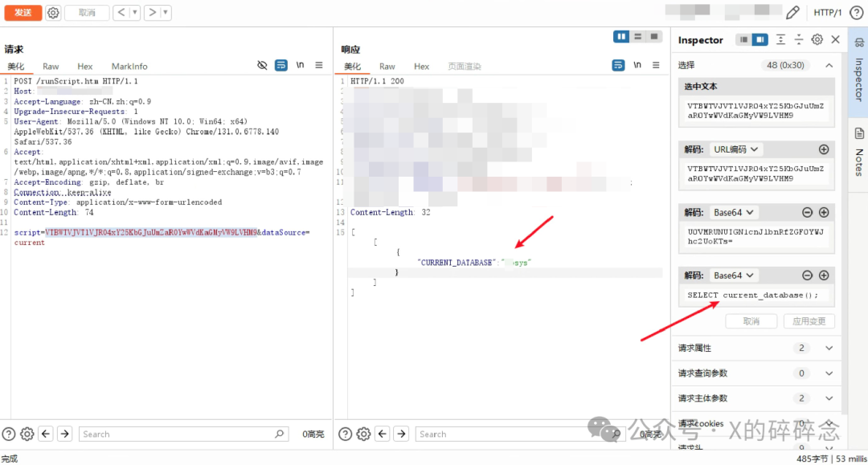This screenshot has width=868, height=465.
Task: Remove the second Base64 decode step
Action: pos(807,275)
